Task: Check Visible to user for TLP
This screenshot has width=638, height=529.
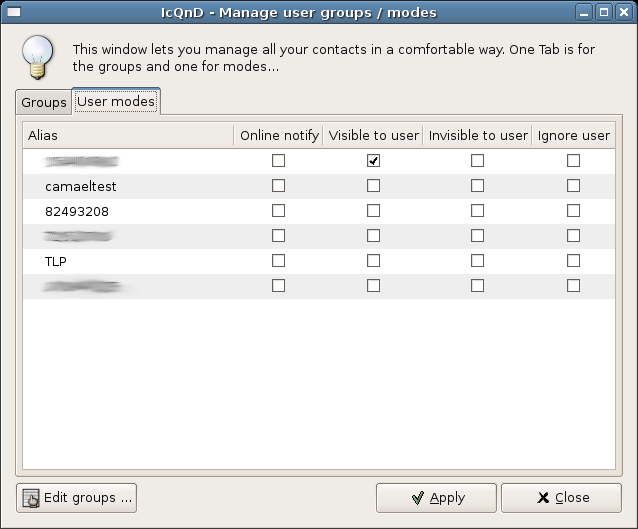Action: coord(373,260)
